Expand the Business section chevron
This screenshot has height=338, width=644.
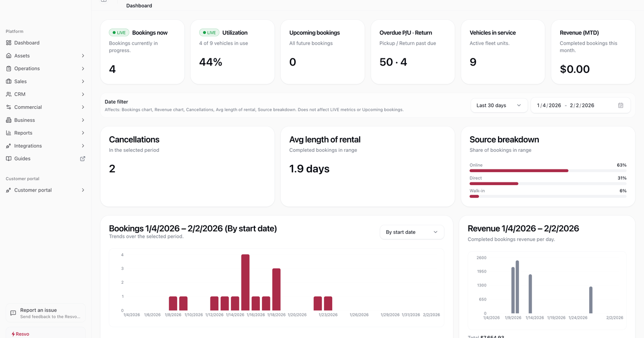[x=83, y=120]
